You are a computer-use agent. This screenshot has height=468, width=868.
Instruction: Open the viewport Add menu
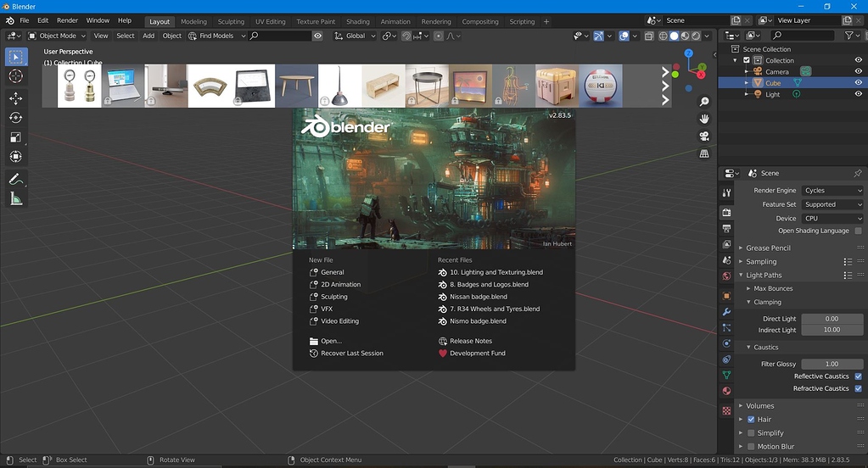148,36
